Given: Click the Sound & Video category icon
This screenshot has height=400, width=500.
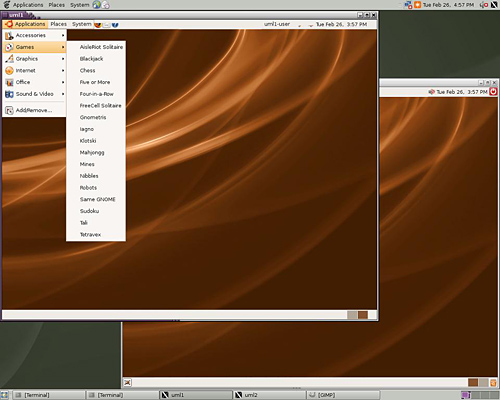Looking at the screenshot, I should click(9, 94).
